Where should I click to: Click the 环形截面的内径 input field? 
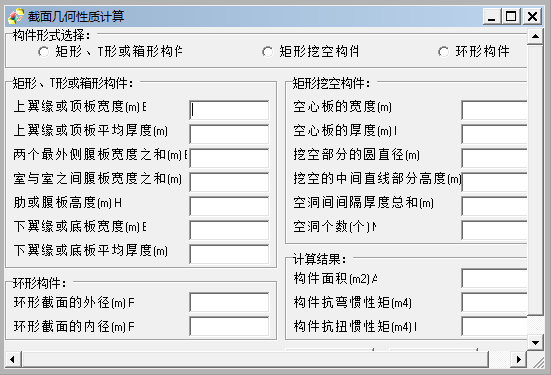[229, 326]
